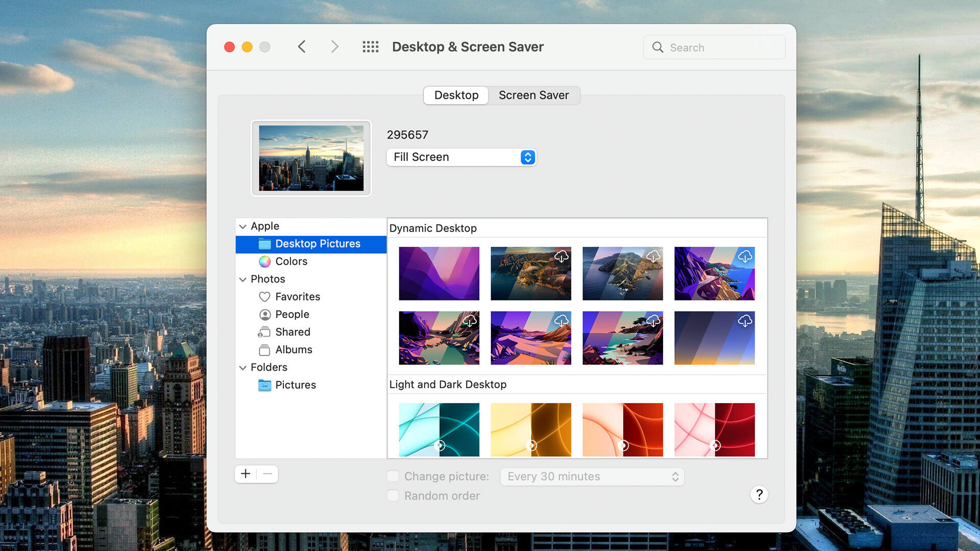This screenshot has width=980, height=551.
Task: Enable the Change picture checkbox
Action: click(393, 475)
